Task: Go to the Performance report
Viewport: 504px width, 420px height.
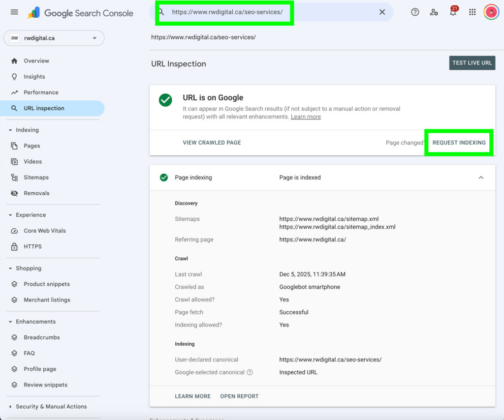Action: [41, 92]
